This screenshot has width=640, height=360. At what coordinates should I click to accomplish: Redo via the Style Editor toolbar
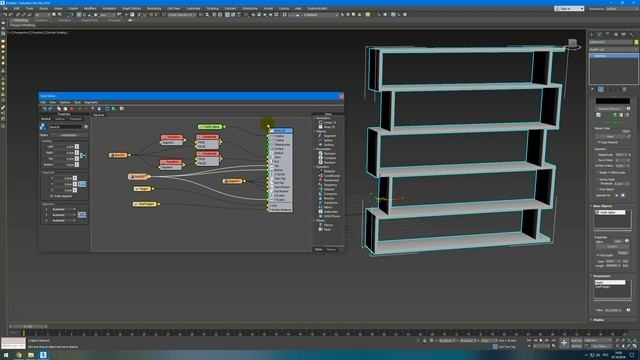(51, 109)
